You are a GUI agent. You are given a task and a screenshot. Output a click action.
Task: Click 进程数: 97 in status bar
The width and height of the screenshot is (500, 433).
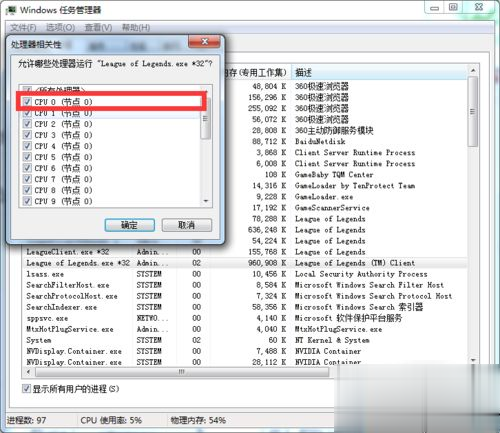[x=26, y=420]
